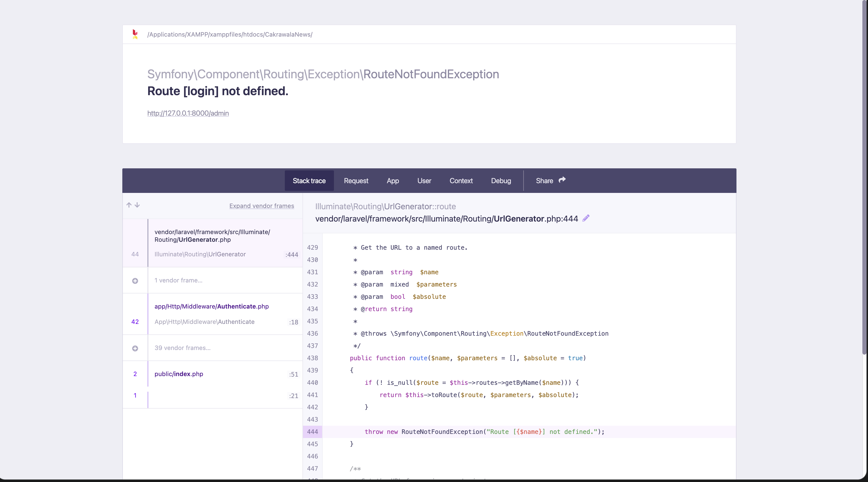Expand the 1 vendor frame plus icon

point(135,281)
